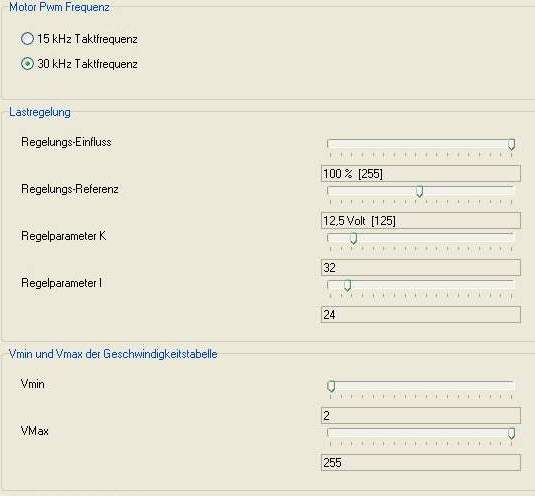The image size is (535, 496).
Task: Click the Regelungs-Referenz text label
Action: [x=70, y=189]
